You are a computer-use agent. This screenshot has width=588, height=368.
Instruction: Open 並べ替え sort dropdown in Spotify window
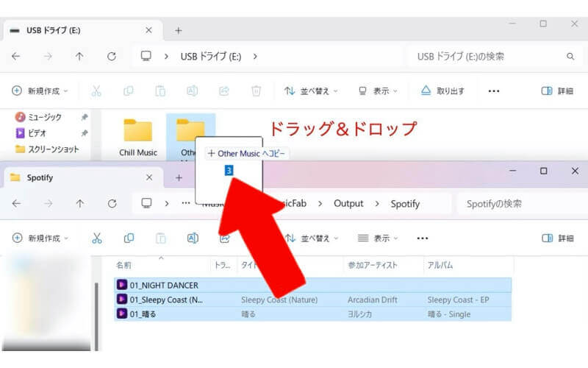(311, 238)
